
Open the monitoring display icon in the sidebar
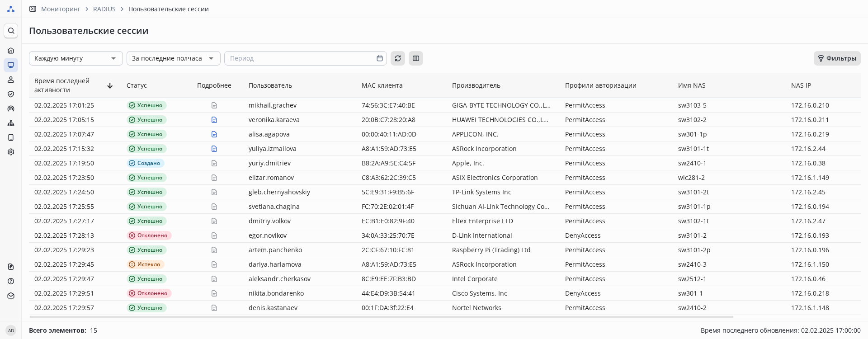11,65
